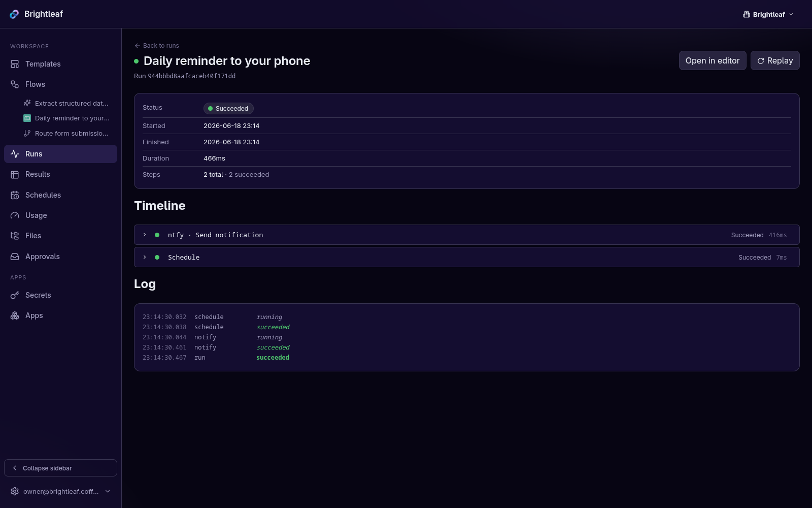
Task: Go back to runs list
Action: (x=157, y=46)
